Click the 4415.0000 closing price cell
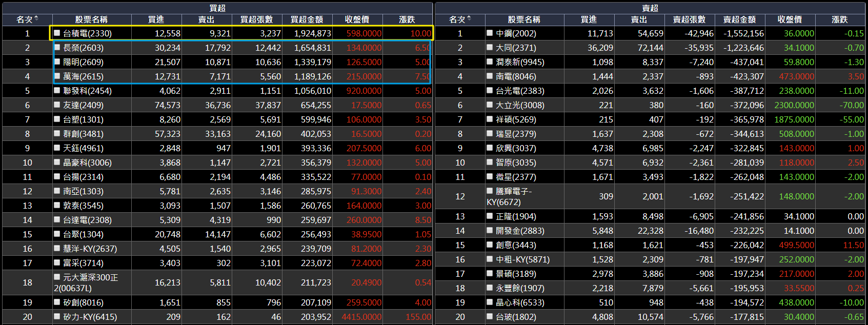The image size is (868, 325). tap(361, 317)
